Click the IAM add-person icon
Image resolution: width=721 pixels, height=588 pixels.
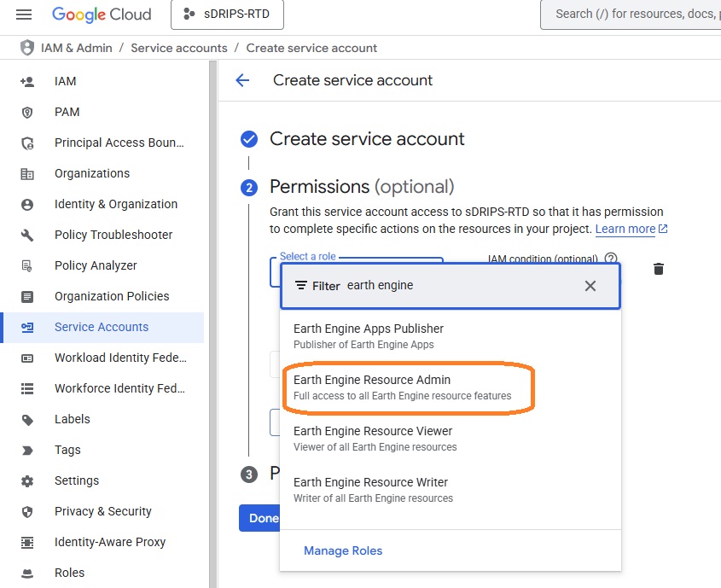click(x=27, y=81)
